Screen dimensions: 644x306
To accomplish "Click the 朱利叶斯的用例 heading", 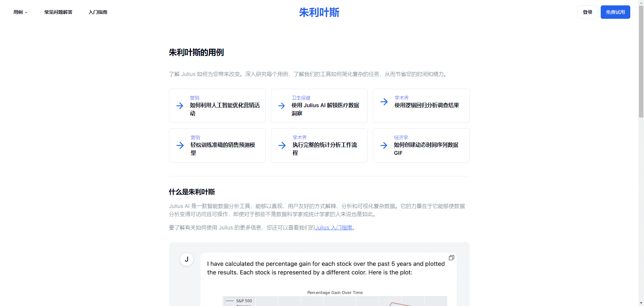I will [x=196, y=52].
